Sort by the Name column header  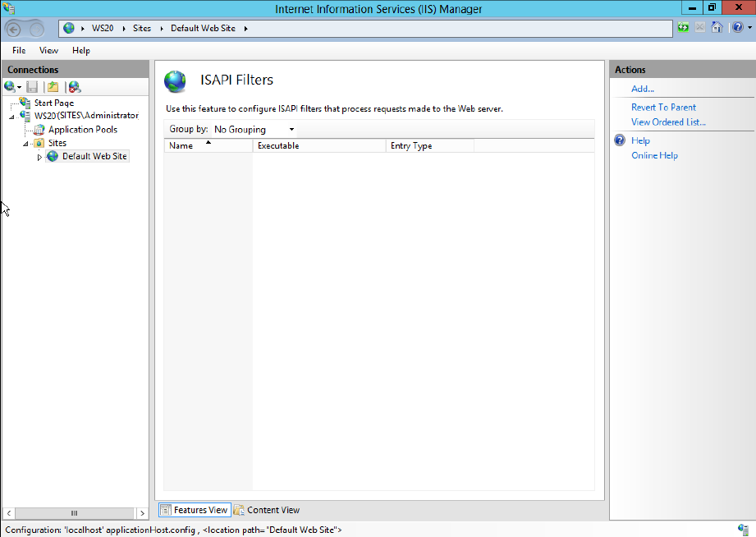pyautogui.click(x=208, y=145)
